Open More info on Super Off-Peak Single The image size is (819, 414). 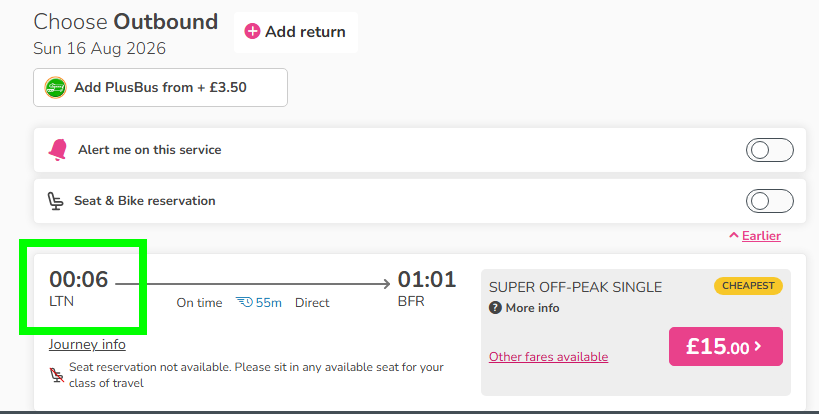(532, 308)
